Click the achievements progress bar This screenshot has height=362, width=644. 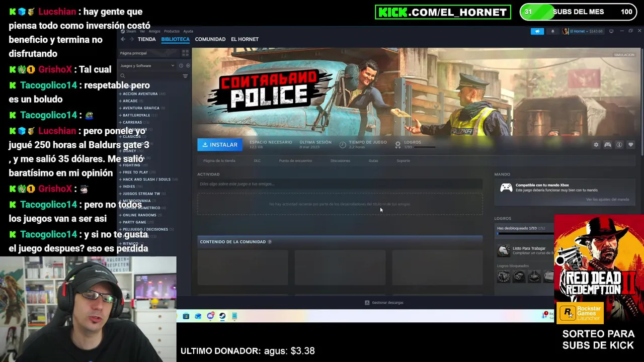525,234
